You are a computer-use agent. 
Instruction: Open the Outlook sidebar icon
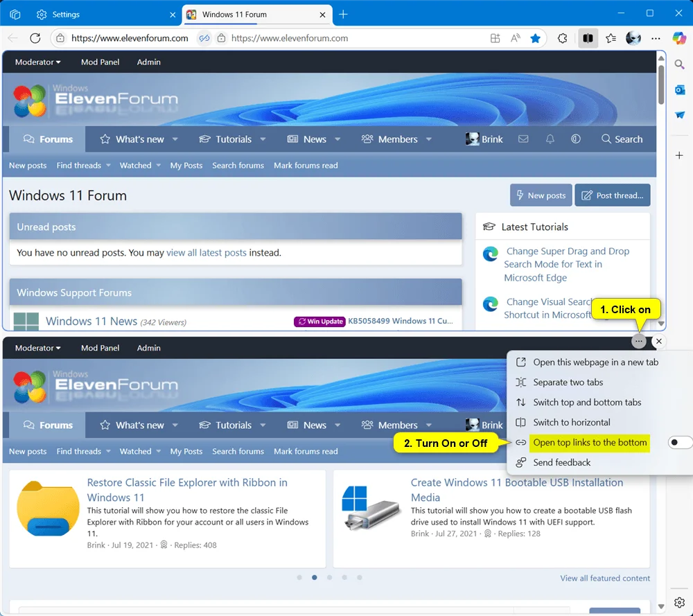coord(679,90)
